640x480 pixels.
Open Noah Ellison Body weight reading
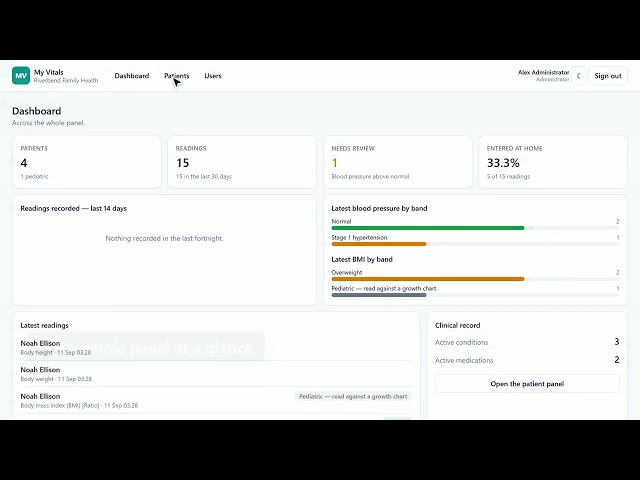point(216,374)
